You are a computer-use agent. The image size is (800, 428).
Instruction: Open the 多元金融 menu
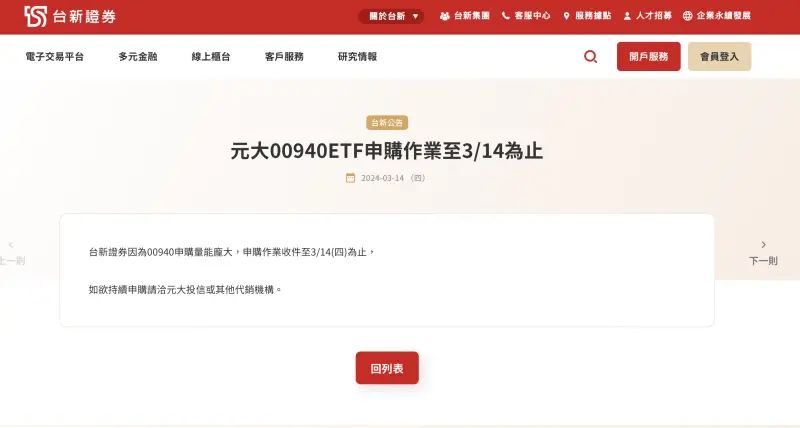pyautogui.click(x=138, y=57)
